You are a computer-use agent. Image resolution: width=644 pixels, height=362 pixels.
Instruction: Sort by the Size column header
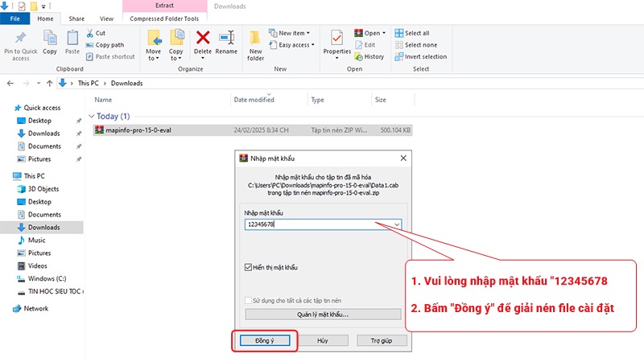point(380,100)
